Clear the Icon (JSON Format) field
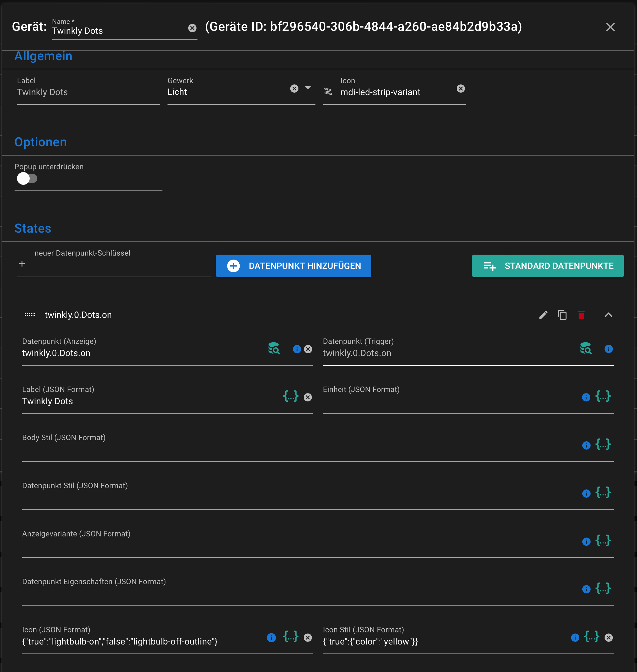 [308, 637]
